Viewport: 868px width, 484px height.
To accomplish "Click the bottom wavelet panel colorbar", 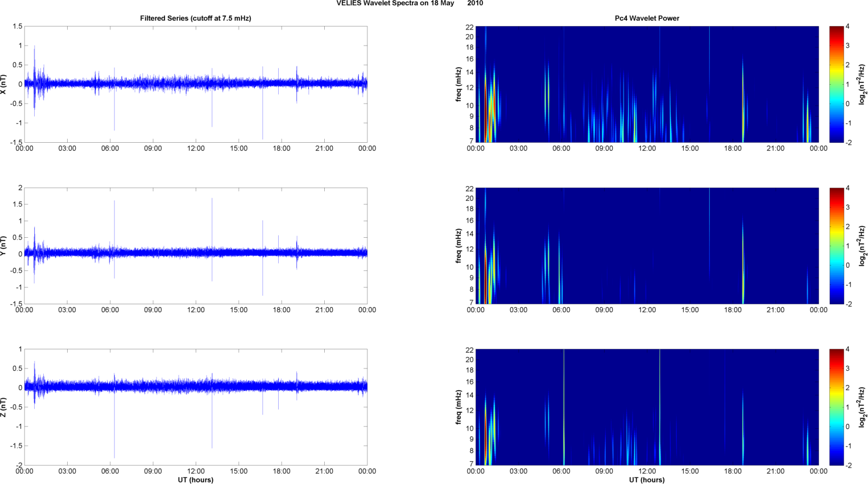I will [836, 407].
